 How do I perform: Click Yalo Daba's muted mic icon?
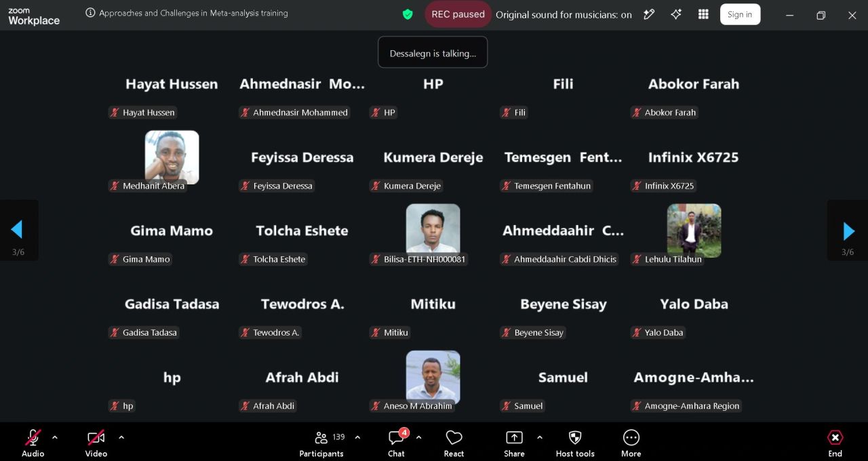(637, 332)
